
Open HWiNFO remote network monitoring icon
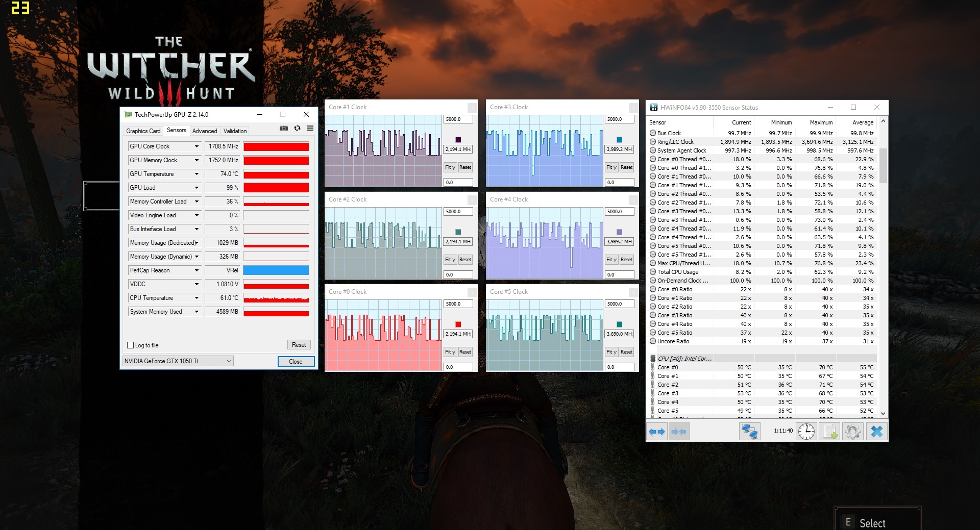pyautogui.click(x=749, y=432)
